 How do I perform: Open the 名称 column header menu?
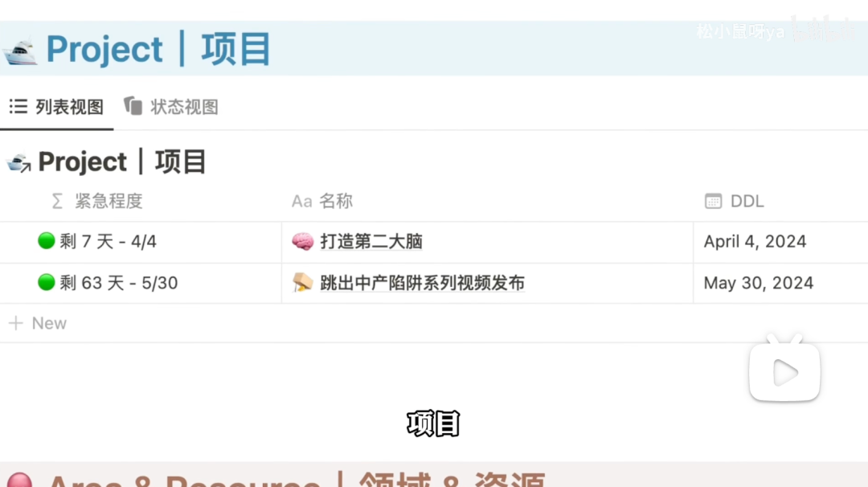(x=322, y=201)
